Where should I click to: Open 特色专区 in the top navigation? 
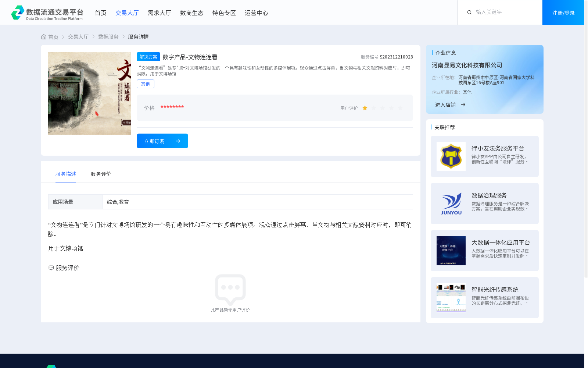pyautogui.click(x=224, y=13)
